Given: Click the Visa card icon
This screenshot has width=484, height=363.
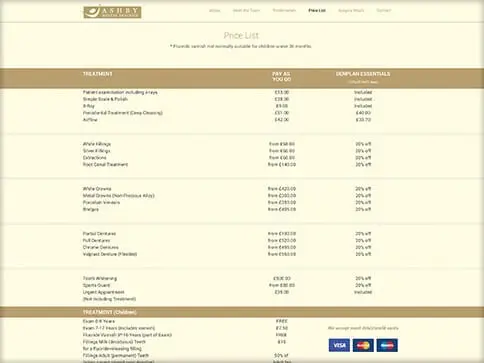Looking at the screenshot, I should pyautogui.click(x=339, y=345).
